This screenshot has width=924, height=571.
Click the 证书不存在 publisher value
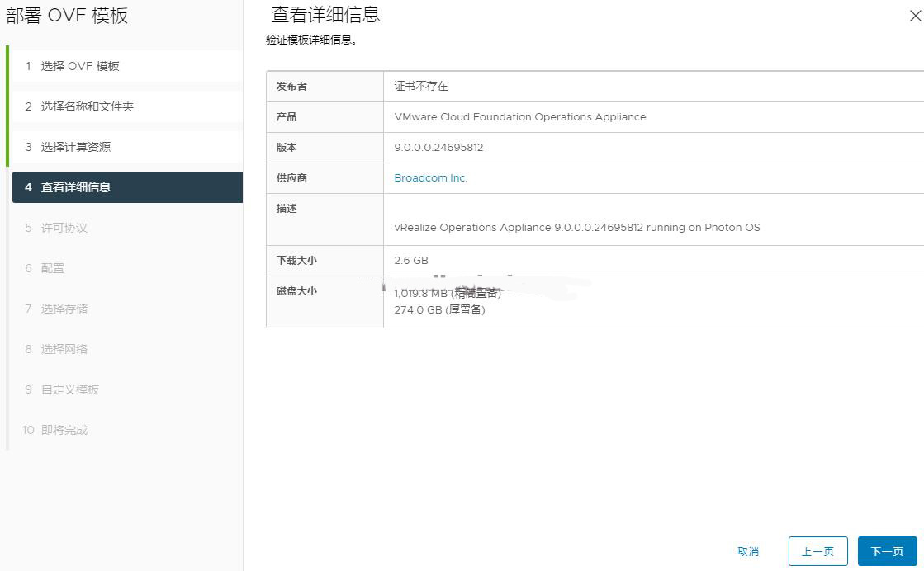point(421,87)
